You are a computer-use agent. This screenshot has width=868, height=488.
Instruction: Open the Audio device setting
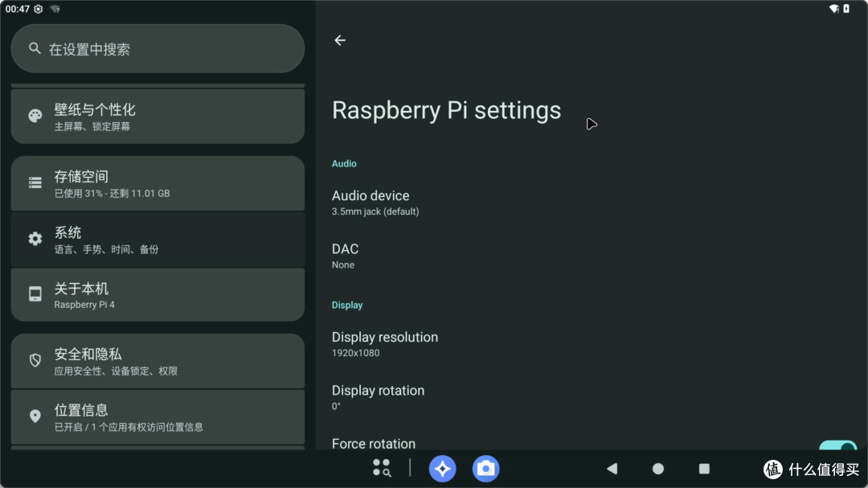[x=592, y=203]
